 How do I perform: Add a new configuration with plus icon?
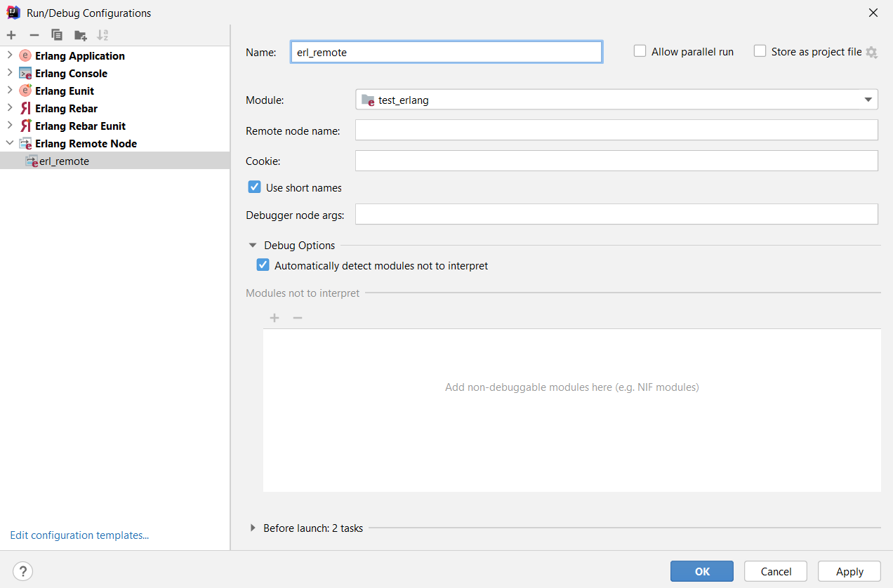(x=11, y=35)
